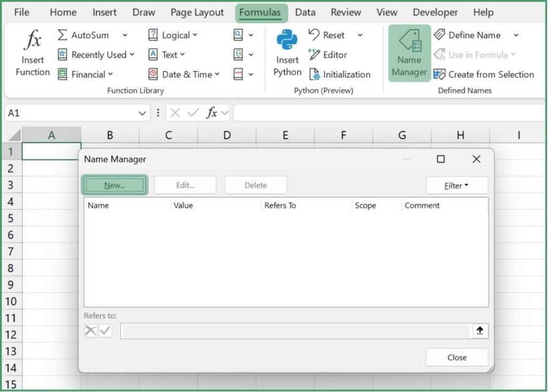Click the Python Reset icon
The image size is (548, 392).
pos(314,35)
